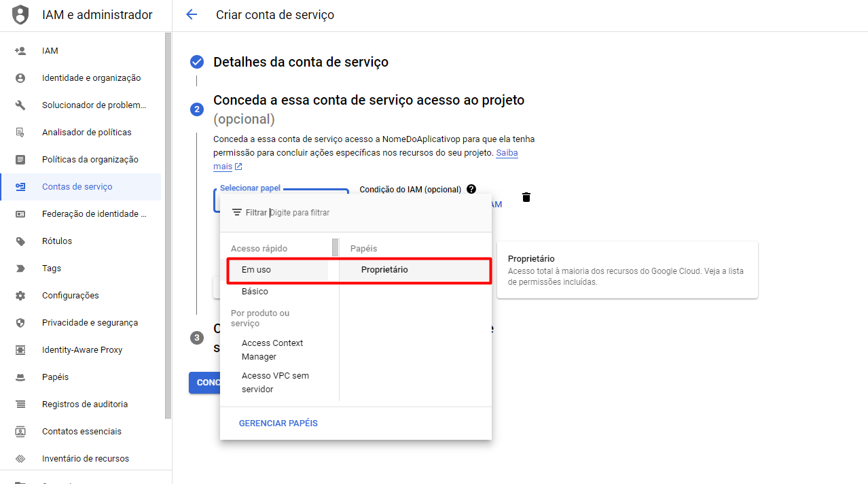Select Acesso VPC sem servidor category
868x484 pixels.
(275, 382)
